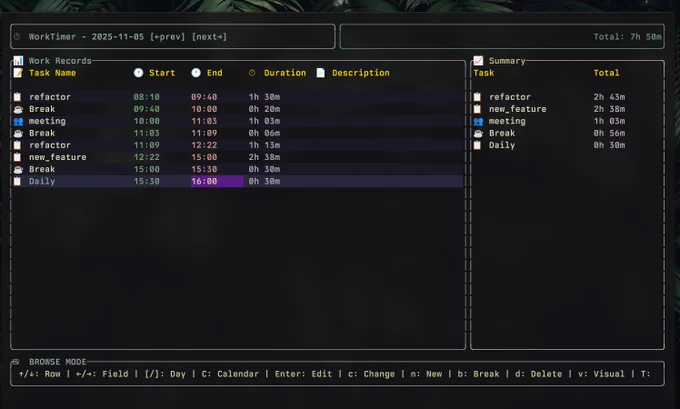Screen dimensions: 680x409
Task: Click the [←prev] day link in header
Action: [x=167, y=37]
